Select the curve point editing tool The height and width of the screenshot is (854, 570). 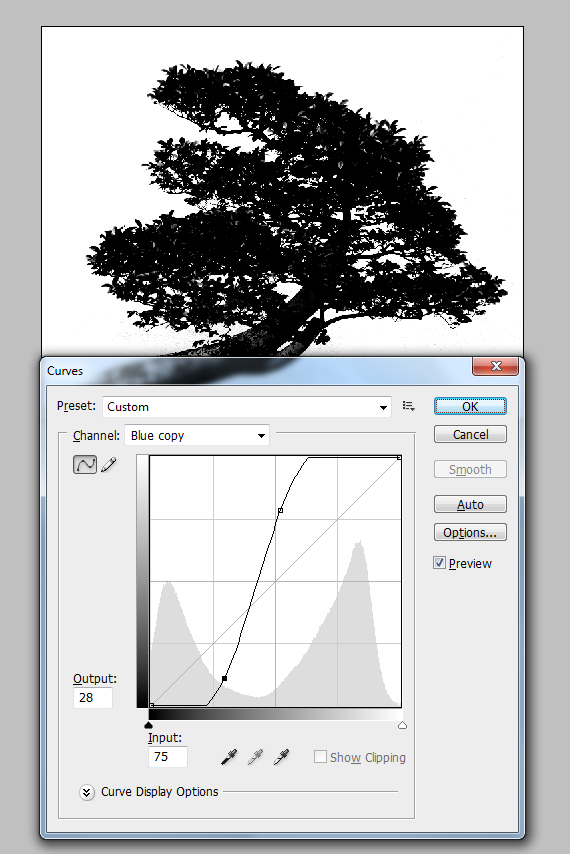(x=85, y=465)
